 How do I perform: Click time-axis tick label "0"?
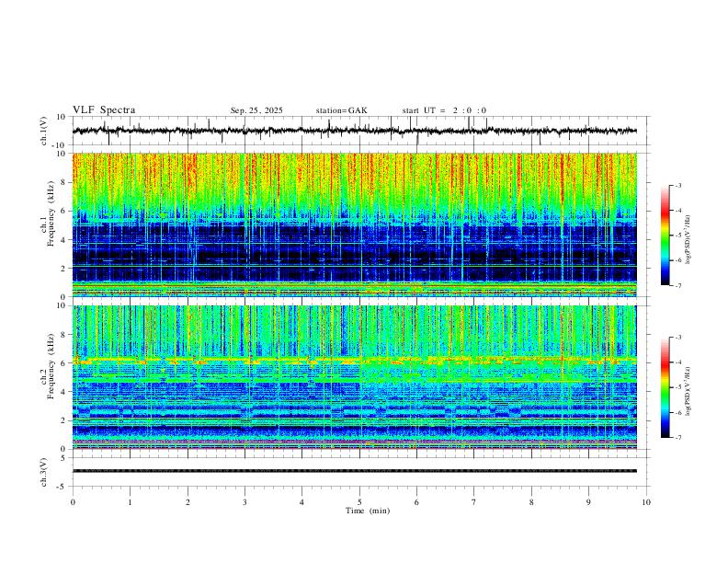point(73,502)
